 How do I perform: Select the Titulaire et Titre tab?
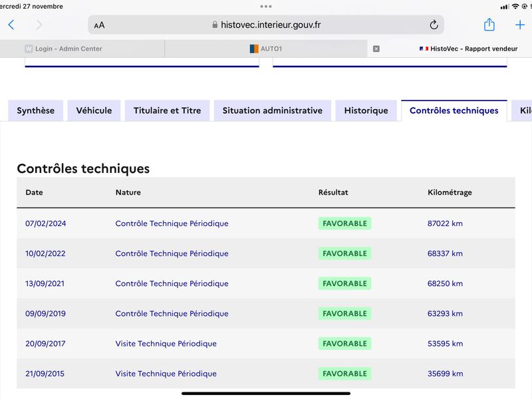pos(168,110)
